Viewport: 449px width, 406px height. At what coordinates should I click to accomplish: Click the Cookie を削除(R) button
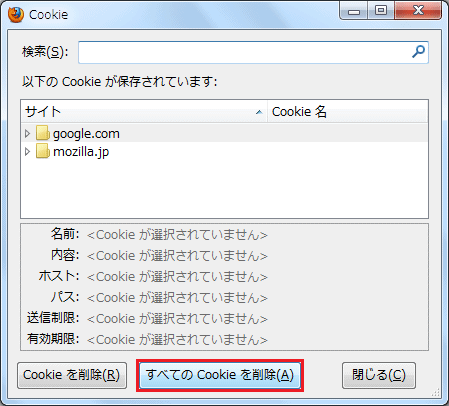pos(72,375)
